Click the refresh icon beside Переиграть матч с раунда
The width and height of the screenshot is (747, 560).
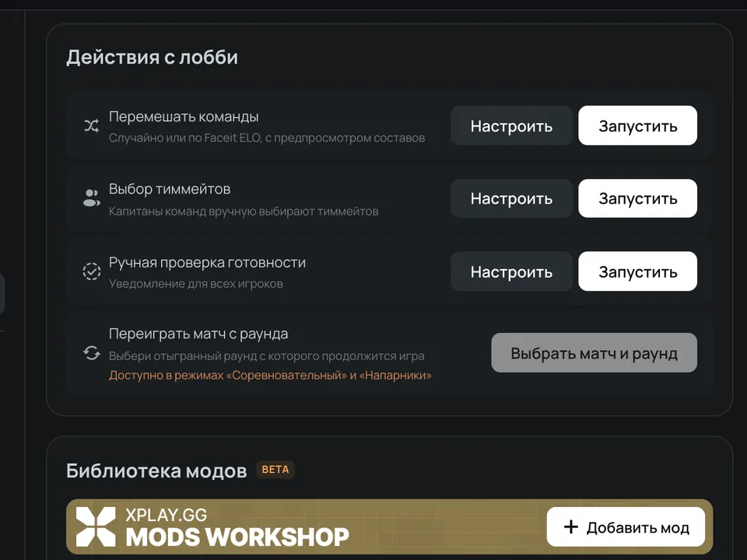92,353
